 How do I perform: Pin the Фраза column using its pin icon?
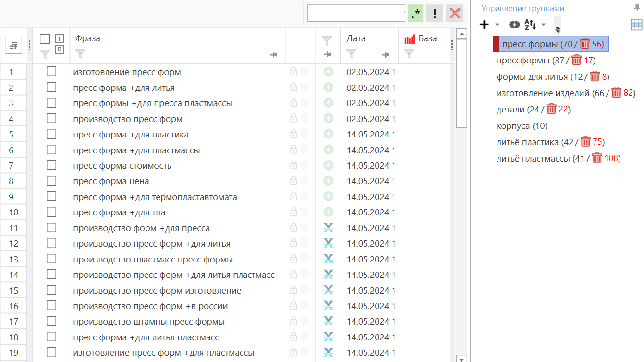[274, 55]
